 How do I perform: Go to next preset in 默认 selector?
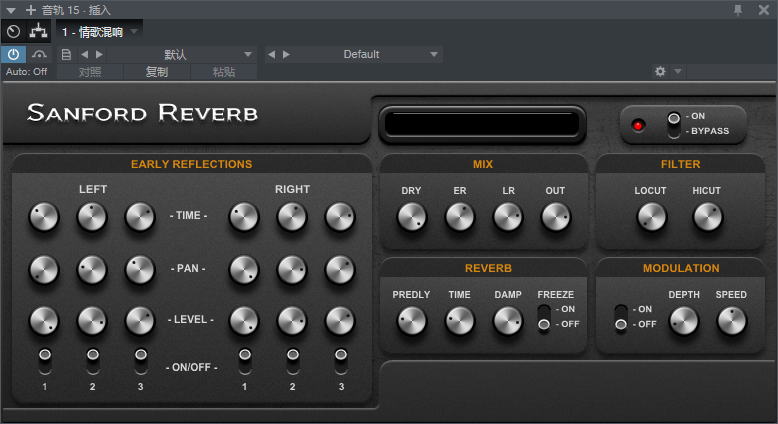tap(99, 55)
